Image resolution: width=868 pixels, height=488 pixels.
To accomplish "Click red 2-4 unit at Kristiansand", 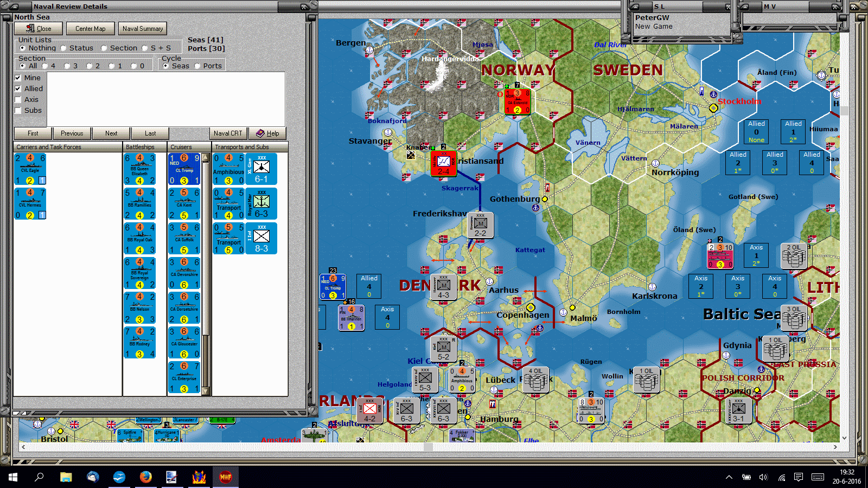I will 443,164.
